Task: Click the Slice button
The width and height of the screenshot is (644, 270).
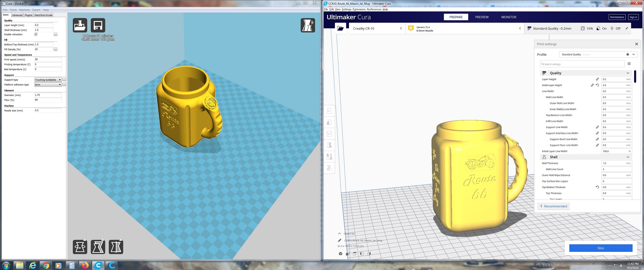Action: coord(601,248)
